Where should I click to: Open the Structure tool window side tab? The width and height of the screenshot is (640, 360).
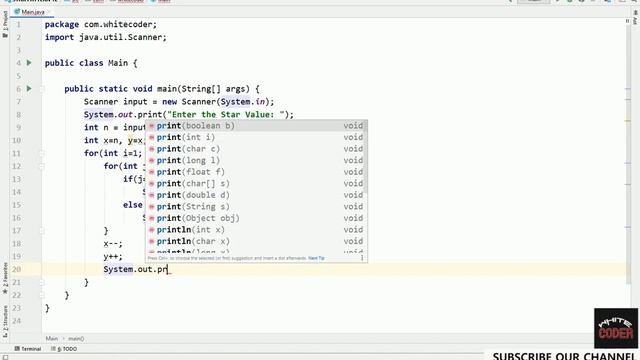(x=5, y=321)
